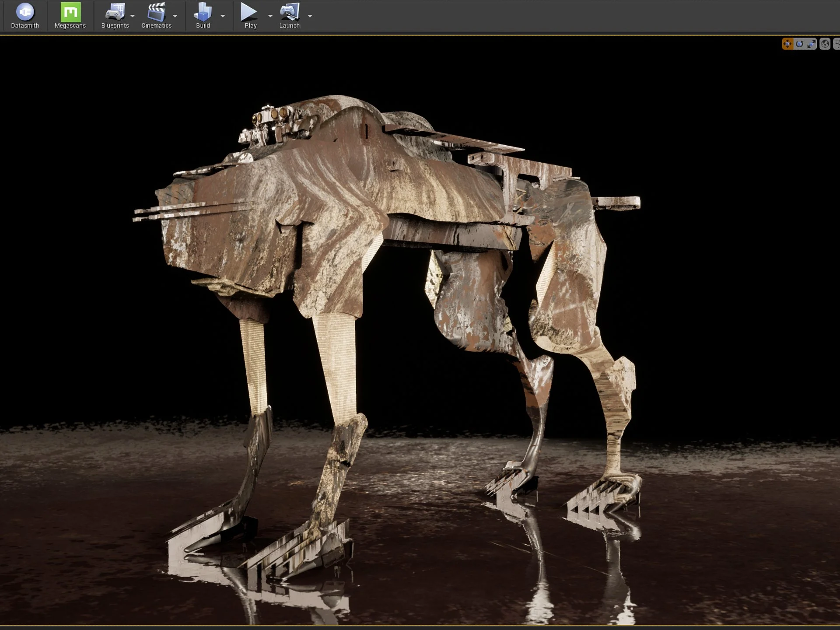Start Play in editor
Screen dimensions: 840x630
tap(249, 12)
